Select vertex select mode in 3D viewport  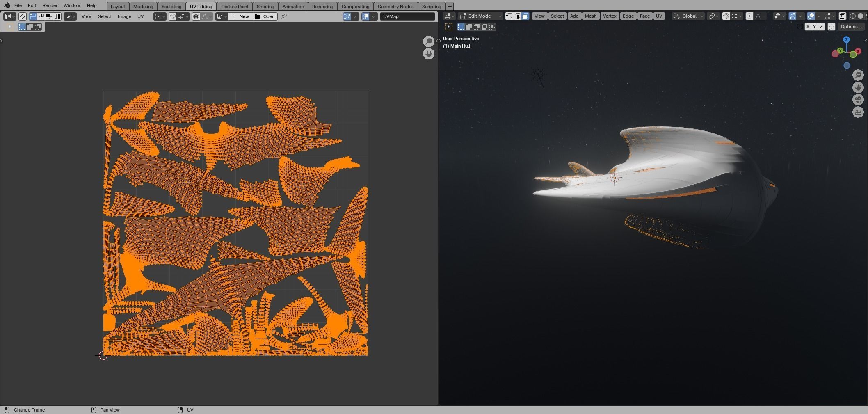point(509,16)
